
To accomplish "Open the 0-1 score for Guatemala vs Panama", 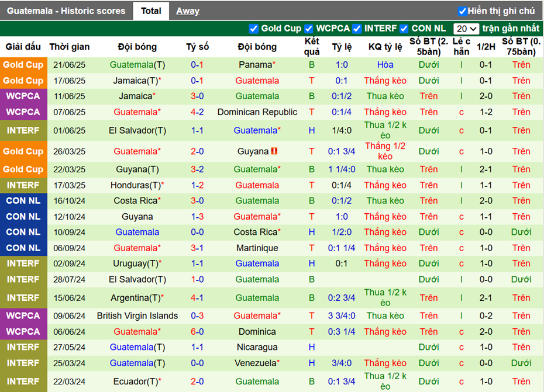I will click(x=197, y=65).
